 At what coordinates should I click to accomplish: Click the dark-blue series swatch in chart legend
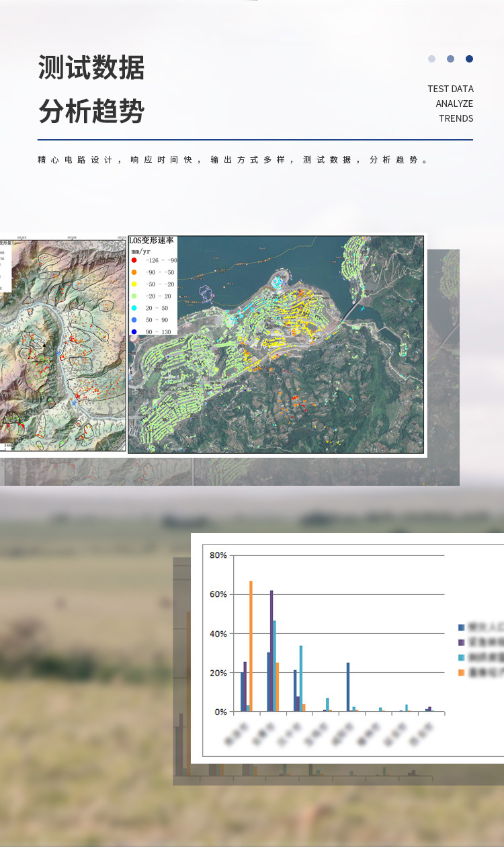pos(462,627)
